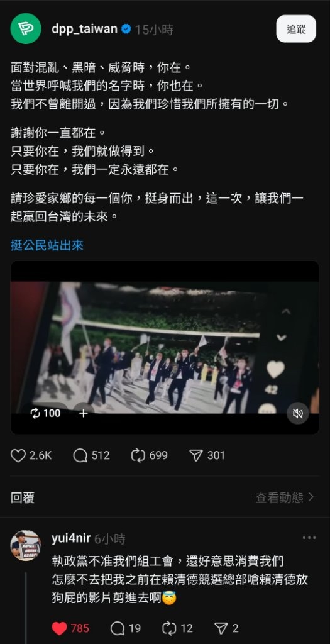Play the embedded parade video
The height and width of the screenshot is (644, 330).
pyautogui.click(x=165, y=347)
